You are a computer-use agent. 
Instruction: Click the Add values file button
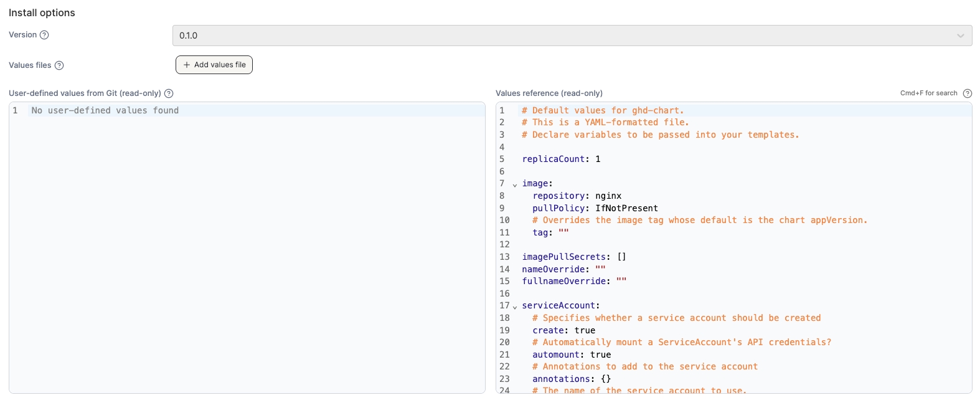click(x=214, y=65)
